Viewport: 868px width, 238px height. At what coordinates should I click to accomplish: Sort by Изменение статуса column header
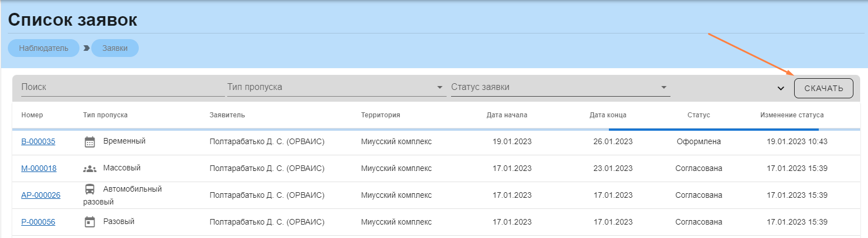coord(792,115)
